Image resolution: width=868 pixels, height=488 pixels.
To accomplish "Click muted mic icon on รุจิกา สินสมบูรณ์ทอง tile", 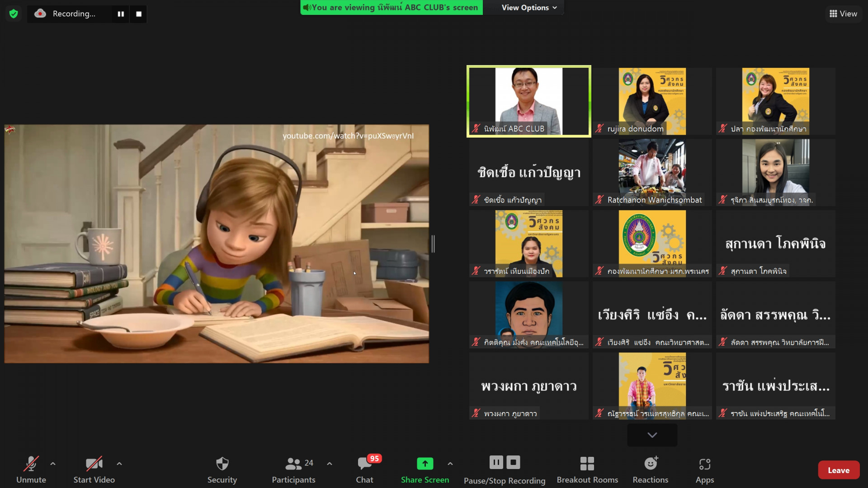I will click(723, 200).
